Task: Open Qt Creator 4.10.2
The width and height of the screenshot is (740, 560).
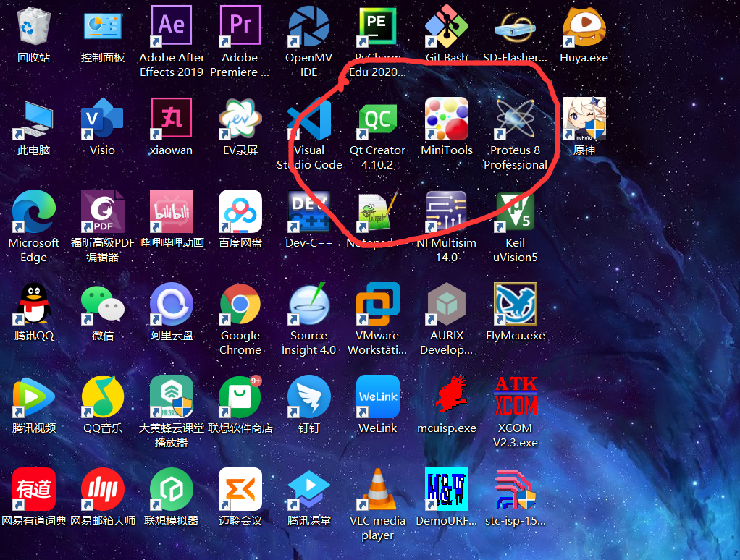Action: tap(377, 119)
